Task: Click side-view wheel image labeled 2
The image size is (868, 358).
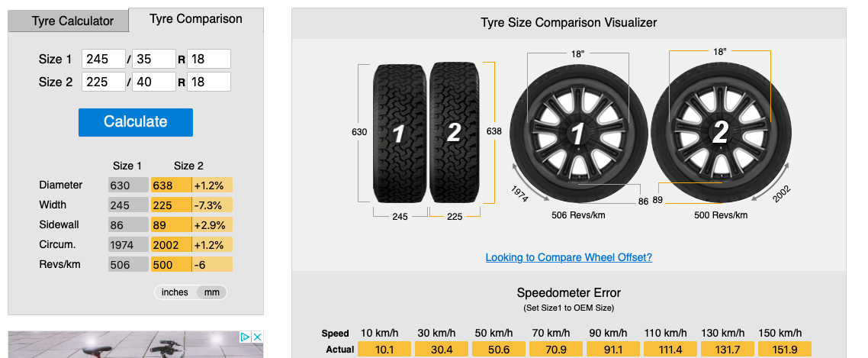Action: point(721,133)
